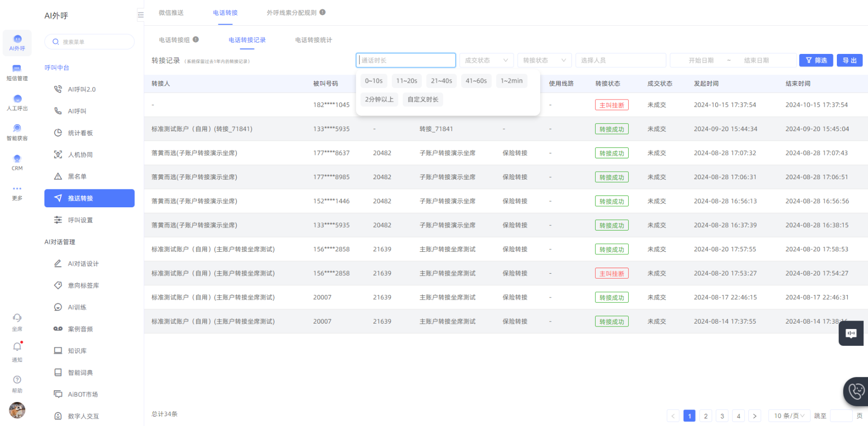Select the 0~10s call duration option
Screen dimensions: 868x426
click(x=374, y=81)
